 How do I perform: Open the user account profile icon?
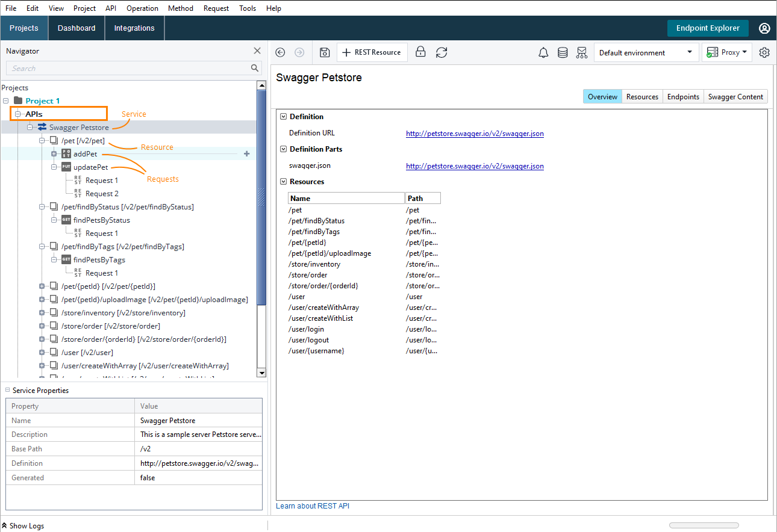pos(764,28)
